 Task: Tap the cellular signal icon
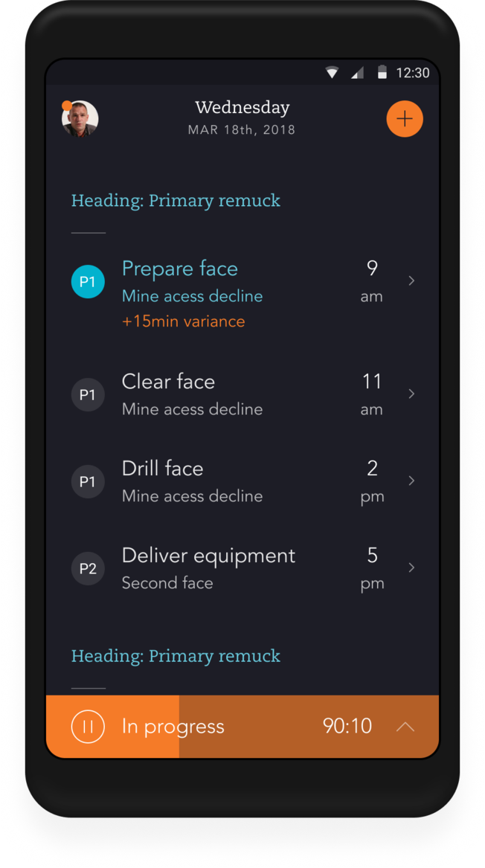coord(357,72)
